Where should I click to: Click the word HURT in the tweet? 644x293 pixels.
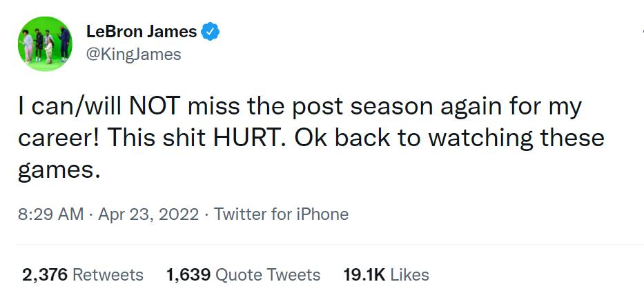click(248, 139)
